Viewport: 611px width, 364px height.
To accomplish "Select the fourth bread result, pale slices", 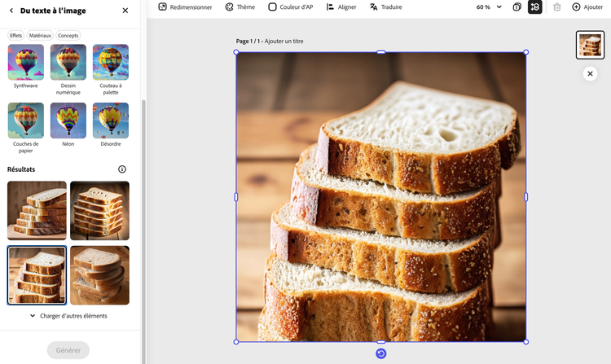I will coord(99,275).
